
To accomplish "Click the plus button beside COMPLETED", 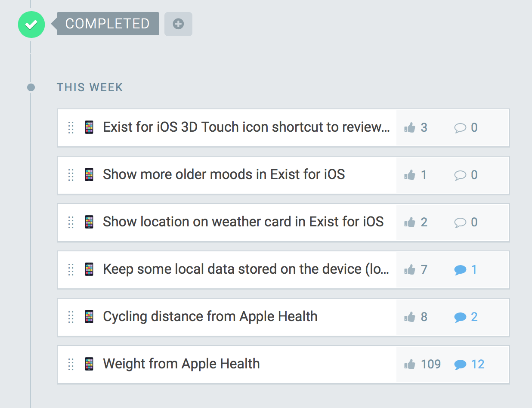I will coord(178,24).
